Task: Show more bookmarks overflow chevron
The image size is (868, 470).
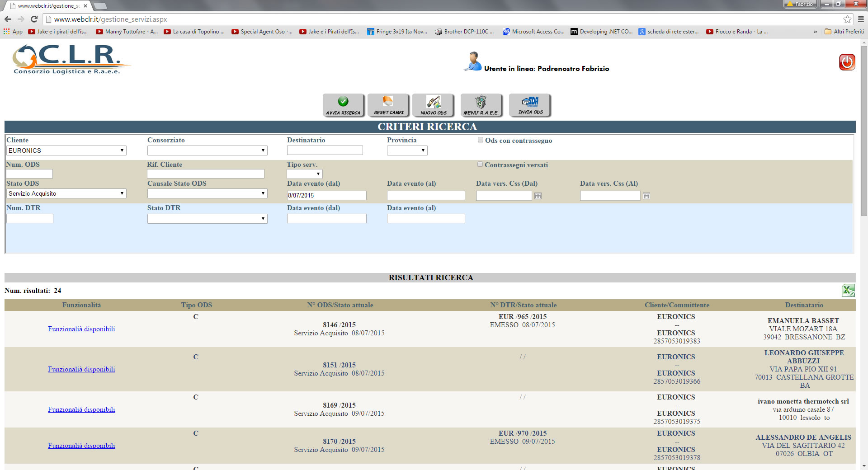Action: (815, 32)
